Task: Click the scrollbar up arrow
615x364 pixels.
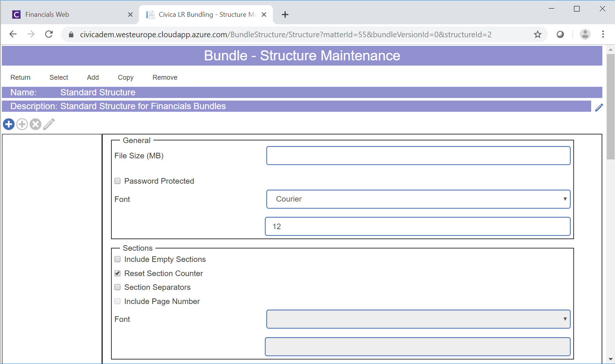Action: pos(611,49)
